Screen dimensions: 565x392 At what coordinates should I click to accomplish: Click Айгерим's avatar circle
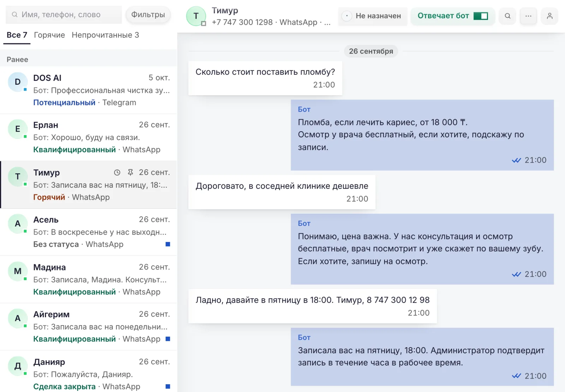pos(18,318)
